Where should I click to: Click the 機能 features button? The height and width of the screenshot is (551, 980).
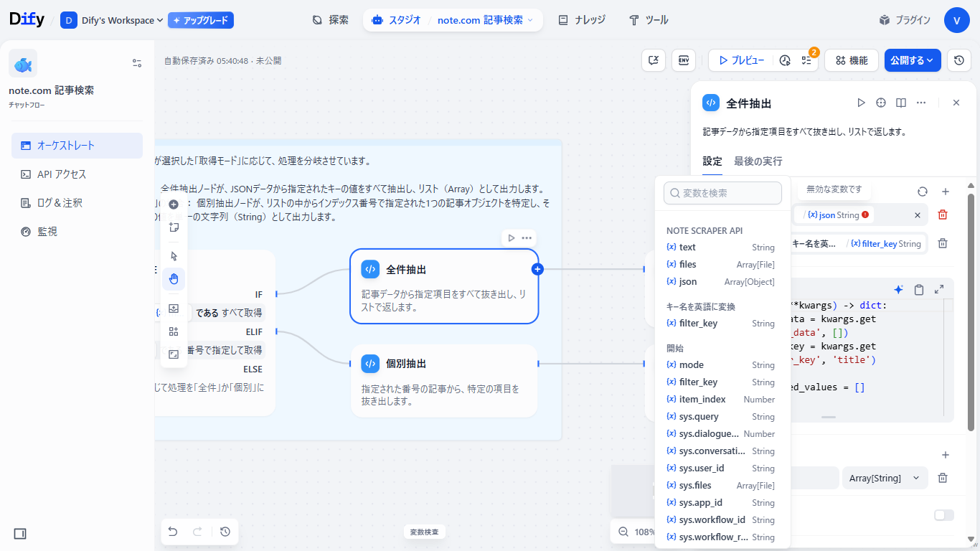pos(851,61)
